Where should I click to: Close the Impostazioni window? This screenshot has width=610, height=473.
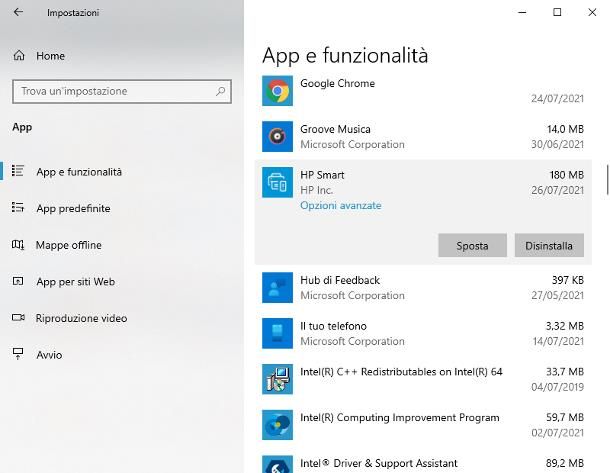[592, 12]
